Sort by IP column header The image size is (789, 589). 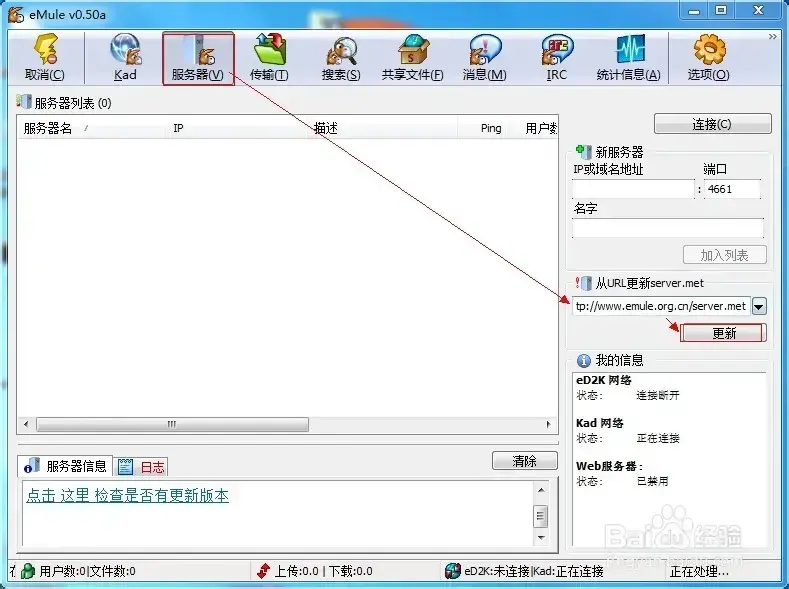click(x=238, y=128)
